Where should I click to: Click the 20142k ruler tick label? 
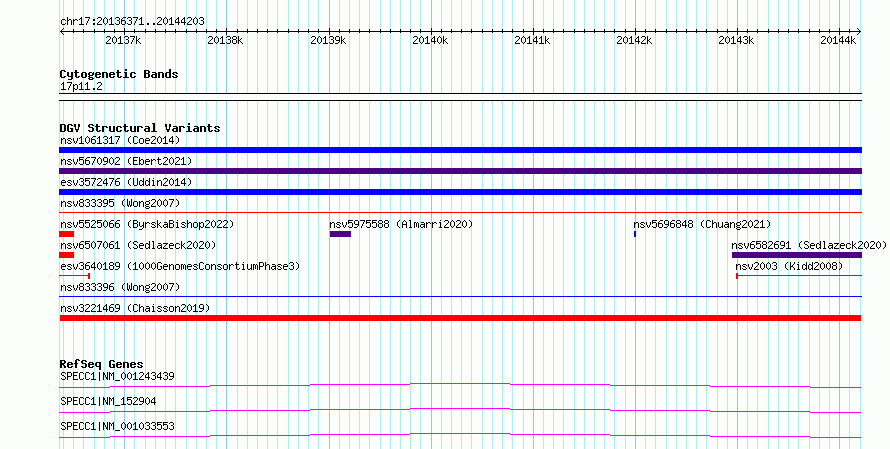pos(635,40)
